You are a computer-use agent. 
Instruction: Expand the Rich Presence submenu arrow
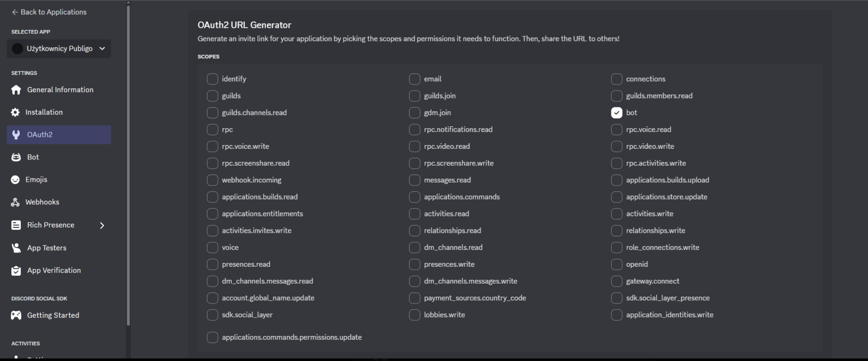click(102, 225)
